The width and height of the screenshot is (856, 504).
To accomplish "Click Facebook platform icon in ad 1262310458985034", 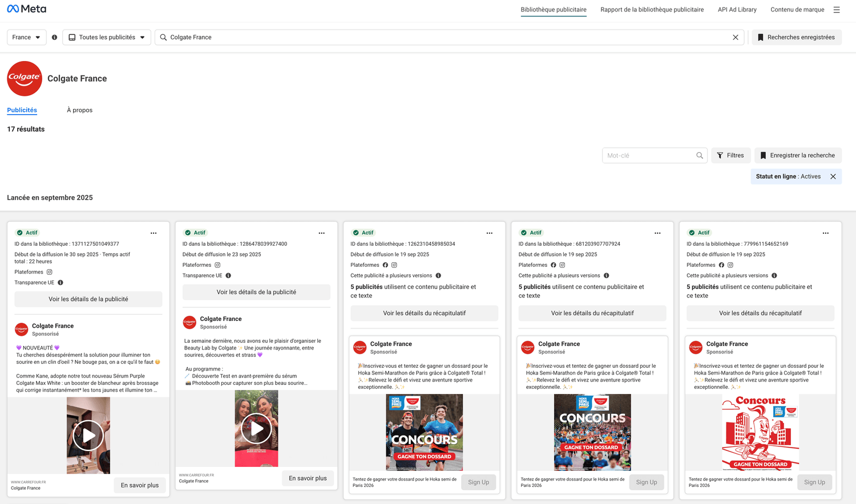I will 385,265.
